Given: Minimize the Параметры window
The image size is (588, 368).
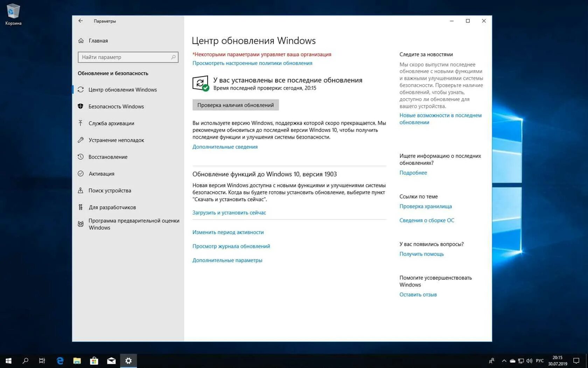Looking at the screenshot, I should coord(452,21).
